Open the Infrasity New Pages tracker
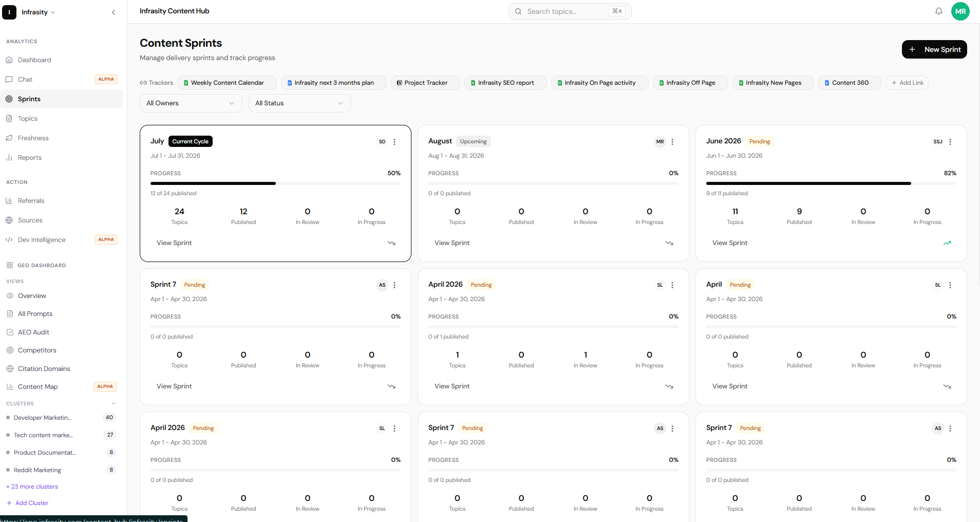 coord(773,83)
